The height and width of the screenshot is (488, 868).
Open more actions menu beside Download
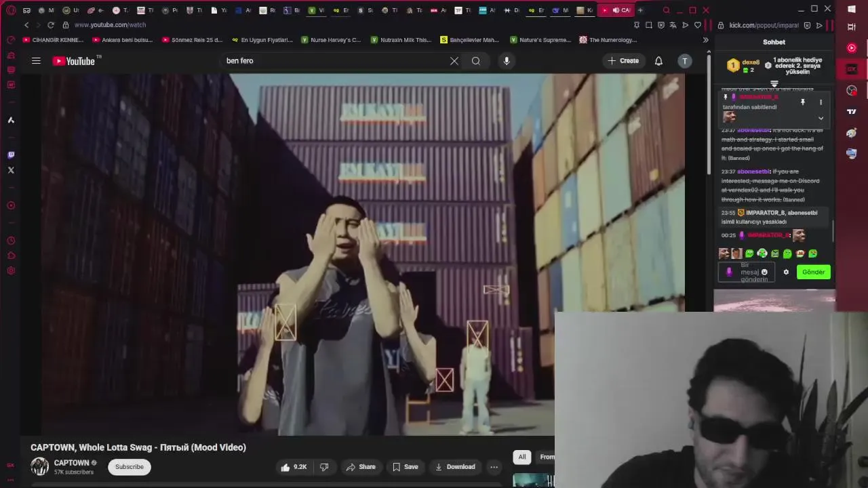click(494, 467)
